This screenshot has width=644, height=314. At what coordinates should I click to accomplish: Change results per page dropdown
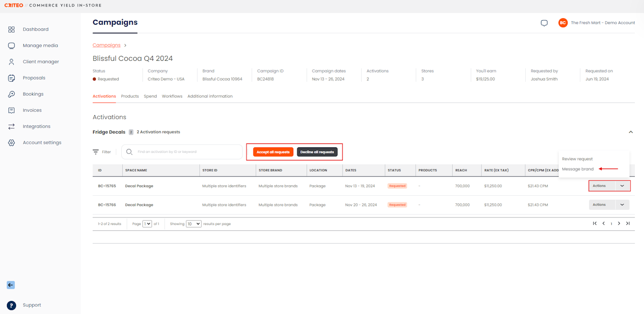pyautogui.click(x=194, y=224)
